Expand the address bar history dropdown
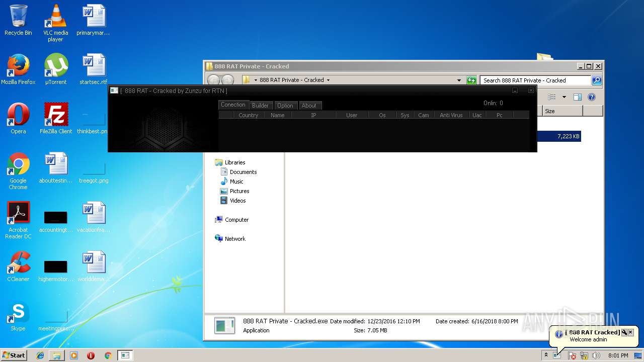Screen dimensions: 644x362 (x=459, y=80)
